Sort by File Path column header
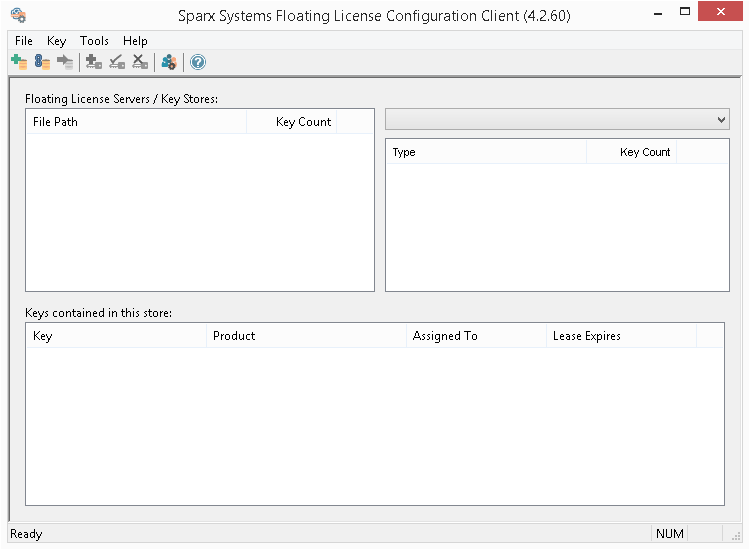750x550 pixels. pyautogui.click(x=136, y=122)
